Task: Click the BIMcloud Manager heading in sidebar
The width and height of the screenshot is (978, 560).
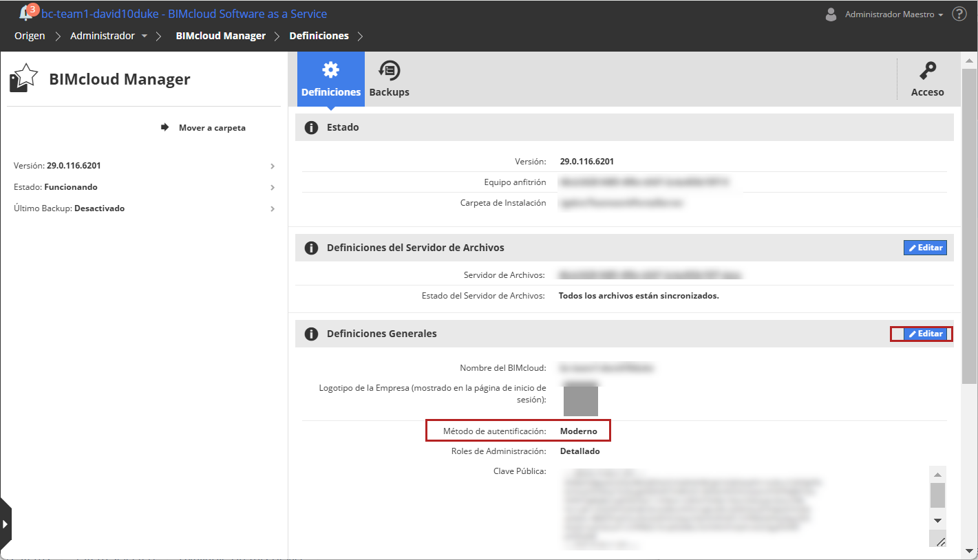Action: [120, 79]
